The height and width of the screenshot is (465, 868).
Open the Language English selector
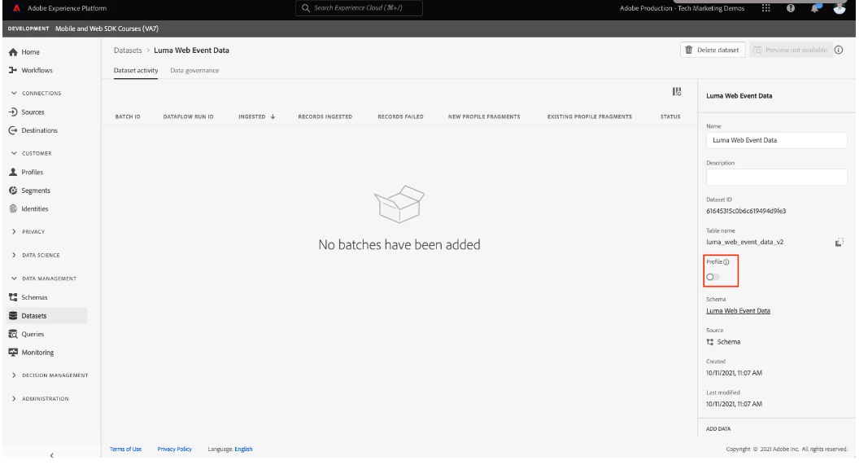[243, 450]
